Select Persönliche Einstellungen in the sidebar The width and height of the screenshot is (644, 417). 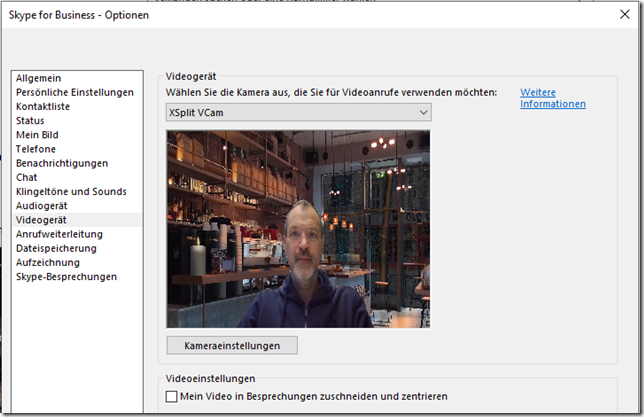[x=75, y=92]
